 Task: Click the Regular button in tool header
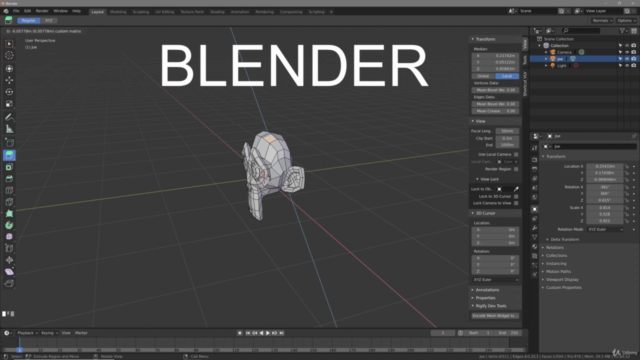28,20
